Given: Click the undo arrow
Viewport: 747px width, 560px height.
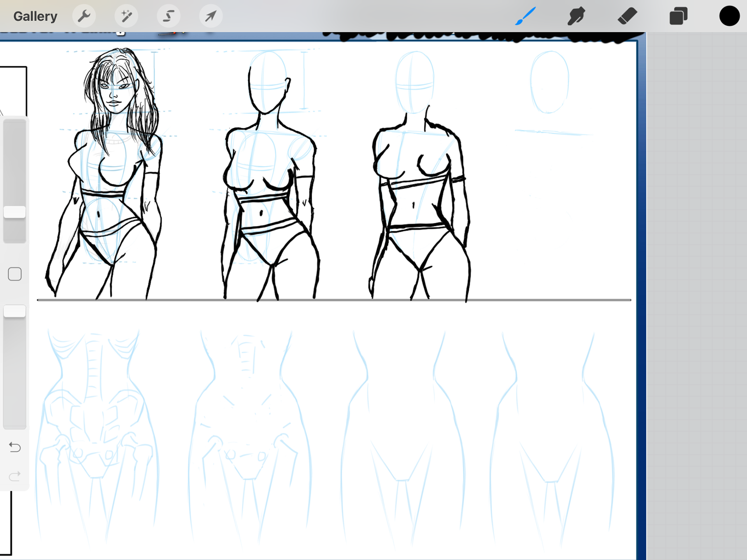Looking at the screenshot, I should 15,447.
